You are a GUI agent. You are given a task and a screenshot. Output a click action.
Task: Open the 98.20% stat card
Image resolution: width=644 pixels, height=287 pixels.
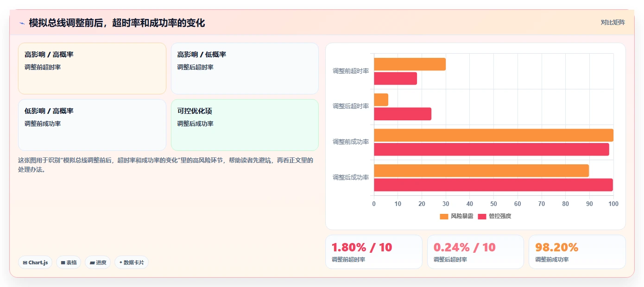pos(577,252)
